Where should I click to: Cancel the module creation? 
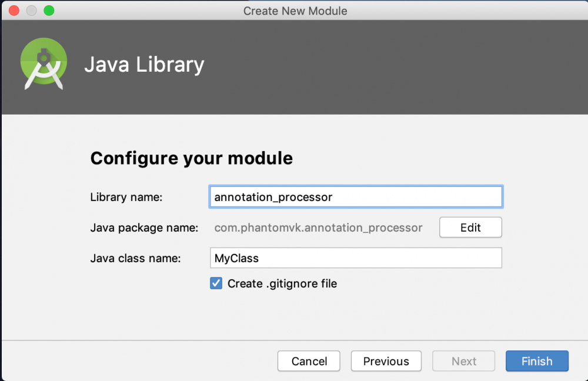309,361
